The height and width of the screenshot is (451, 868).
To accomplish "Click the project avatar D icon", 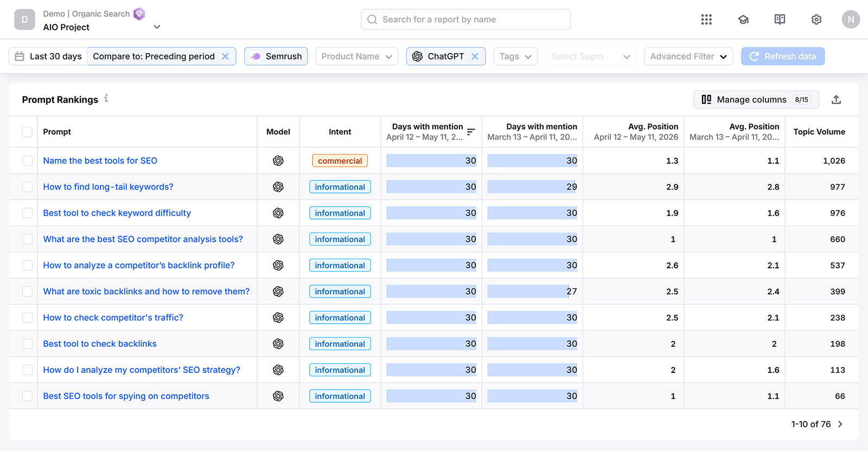I will [24, 20].
